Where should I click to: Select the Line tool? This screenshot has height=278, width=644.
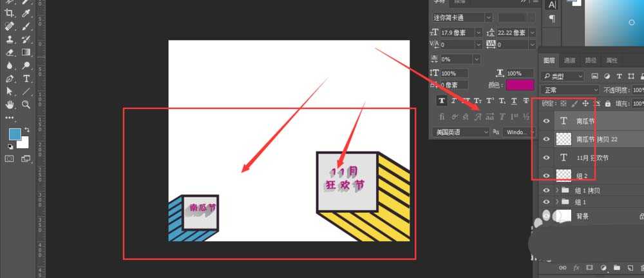[x=26, y=92]
